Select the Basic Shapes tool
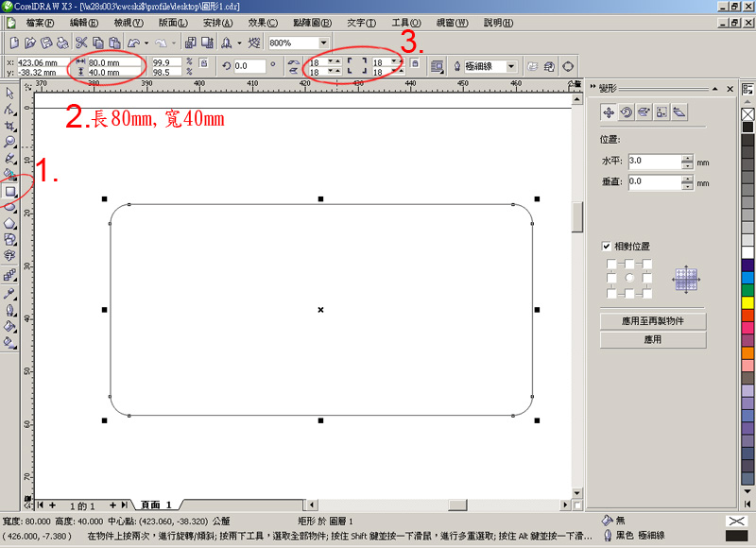The height and width of the screenshot is (548, 756). [x=9, y=240]
